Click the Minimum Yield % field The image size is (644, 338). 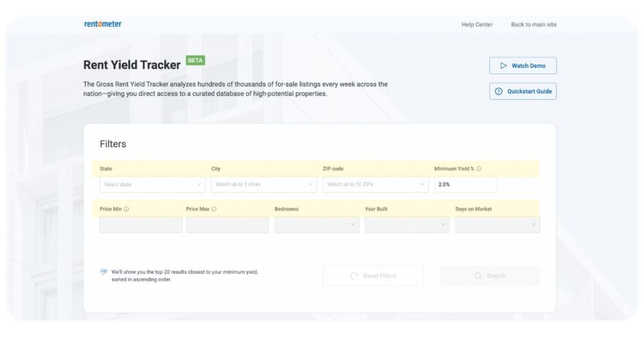(465, 185)
